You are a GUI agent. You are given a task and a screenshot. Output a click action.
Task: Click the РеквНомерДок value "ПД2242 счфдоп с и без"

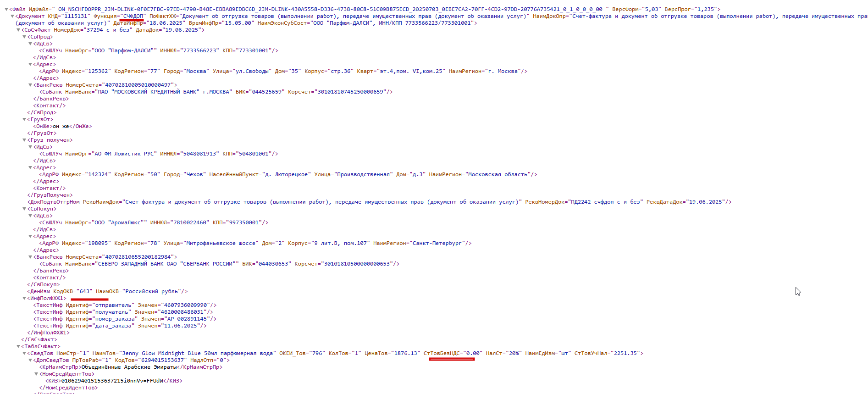pyautogui.click(x=606, y=202)
